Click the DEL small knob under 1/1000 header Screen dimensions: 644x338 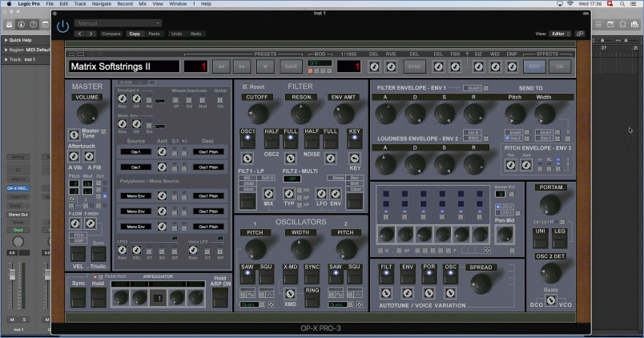click(374, 66)
